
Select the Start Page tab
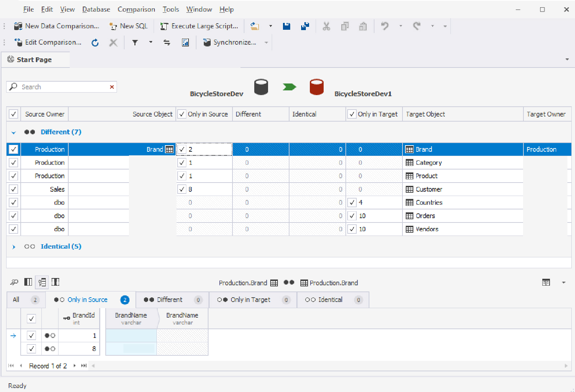(35, 60)
